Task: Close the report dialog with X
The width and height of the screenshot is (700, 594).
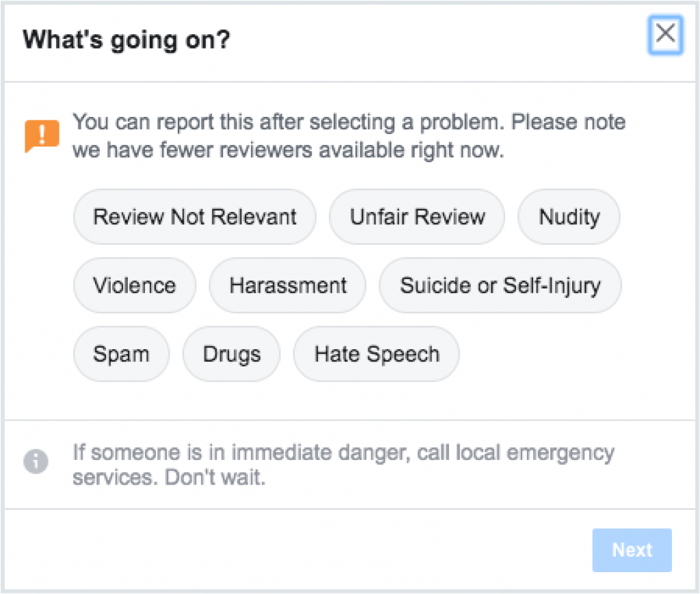Action: coord(665,33)
